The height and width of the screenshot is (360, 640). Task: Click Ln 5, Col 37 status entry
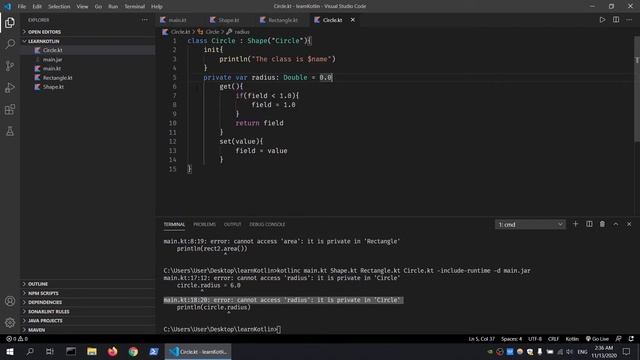tap(482, 339)
